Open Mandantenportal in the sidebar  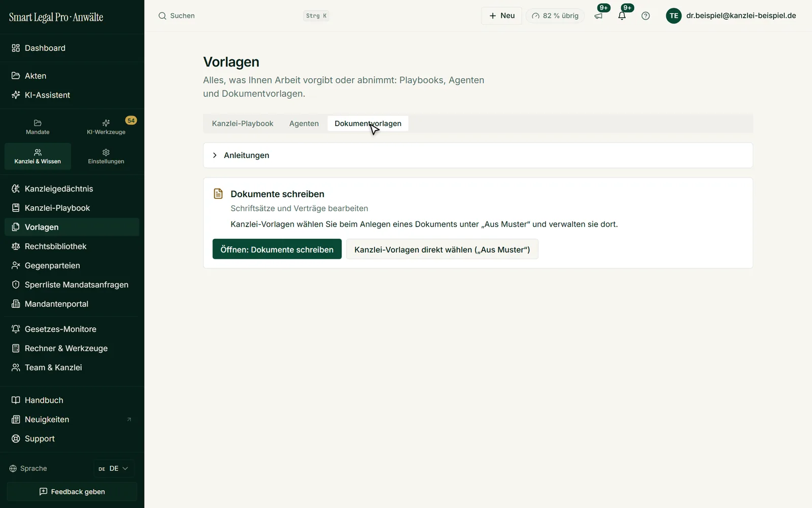72,304
